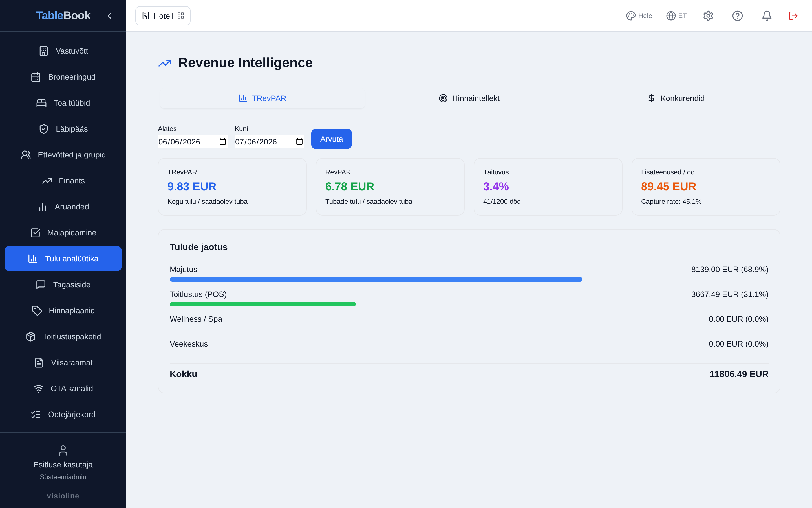Click the Revenue Intelligence page title
The width and height of the screenshot is (812, 508).
(x=245, y=63)
